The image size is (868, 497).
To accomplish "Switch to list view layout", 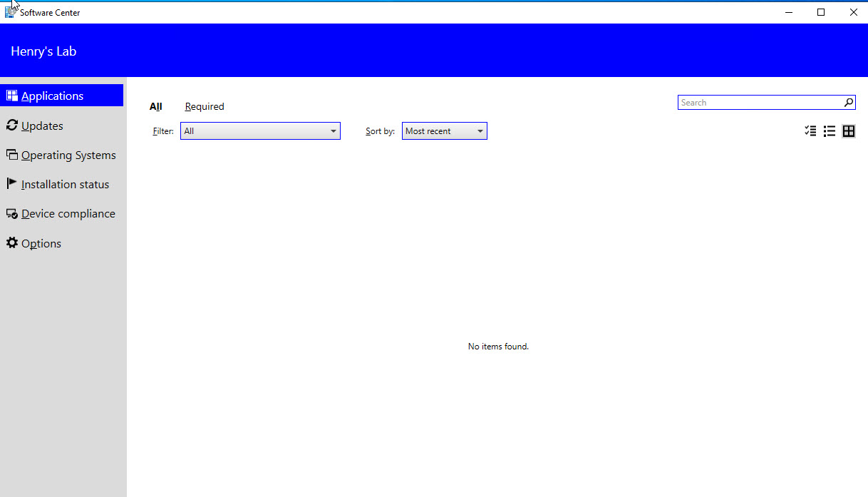I will 830,131.
